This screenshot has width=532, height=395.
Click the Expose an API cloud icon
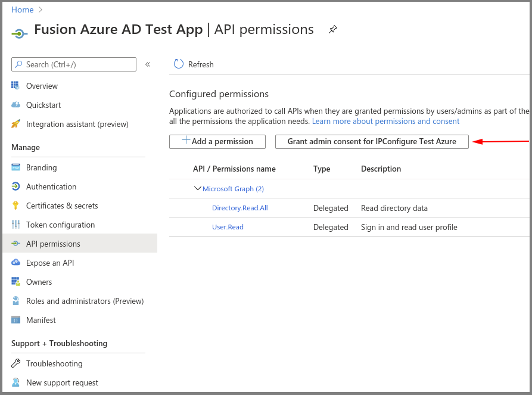pos(15,263)
